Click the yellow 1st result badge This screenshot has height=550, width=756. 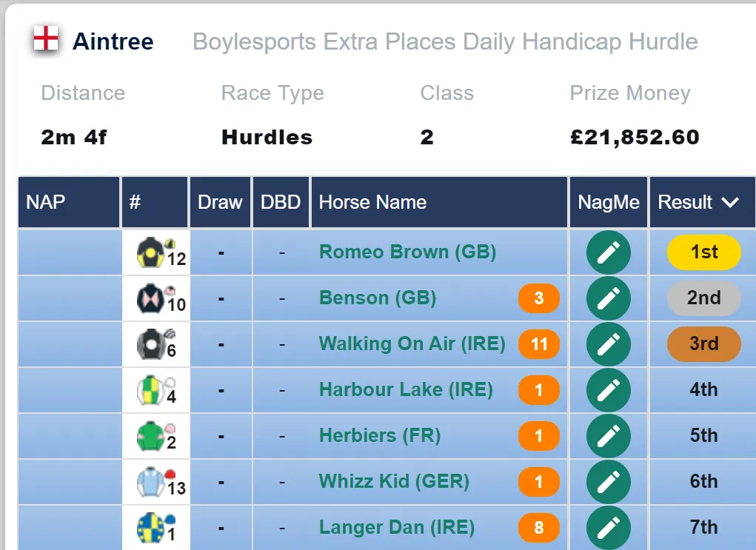[704, 252]
